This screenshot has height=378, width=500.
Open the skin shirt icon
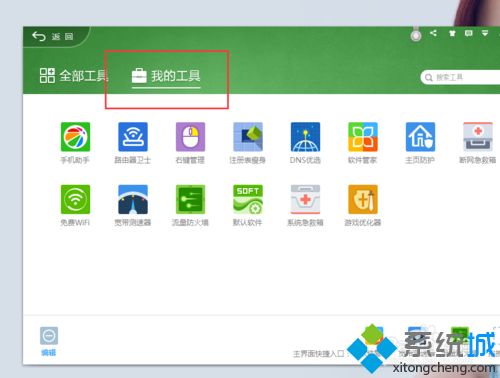point(452,33)
